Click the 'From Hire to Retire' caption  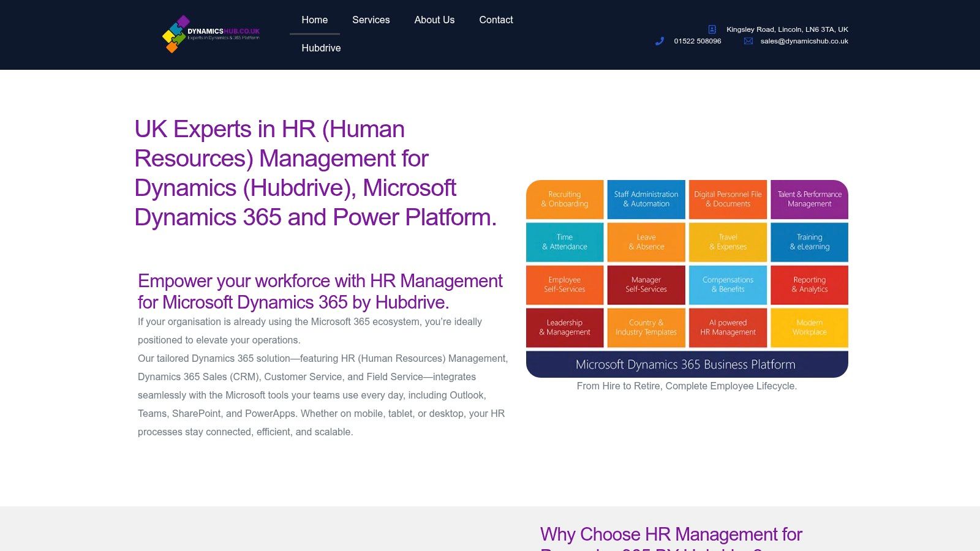tap(687, 386)
